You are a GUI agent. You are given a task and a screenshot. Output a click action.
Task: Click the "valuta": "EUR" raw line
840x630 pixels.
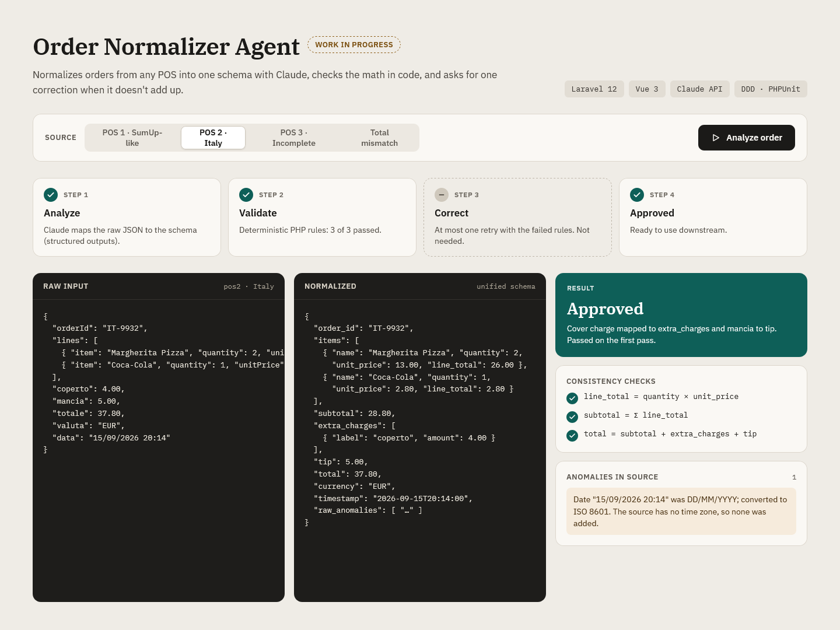pos(89,426)
